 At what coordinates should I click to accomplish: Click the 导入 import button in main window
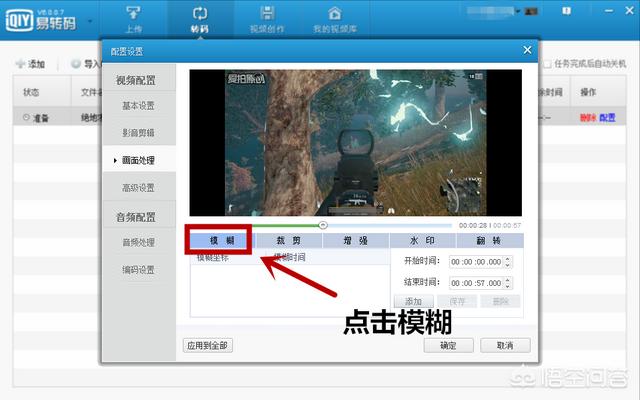click(x=85, y=64)
